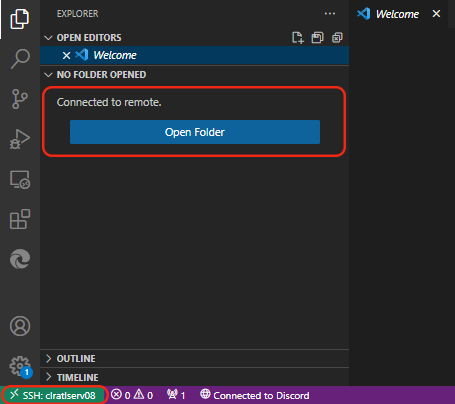
Task: Click the Close All Editors icon
Action: 337,38
